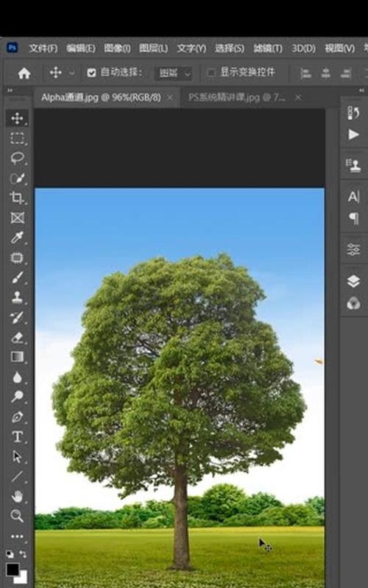Switch to the PS系统精讲课.jpg tab
Image resolution: width=368 pixels, height=588 pixels.
(237, 98)
